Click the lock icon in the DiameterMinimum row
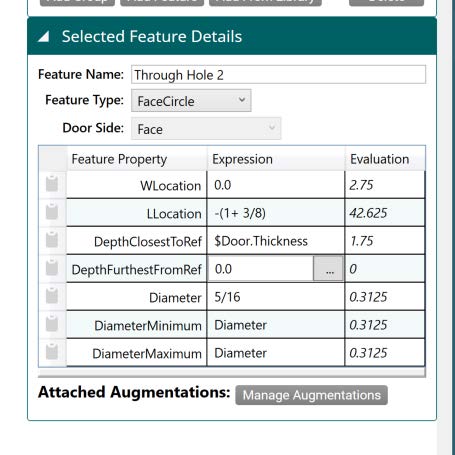Screen dimensions: 455x455 [52, 323]
